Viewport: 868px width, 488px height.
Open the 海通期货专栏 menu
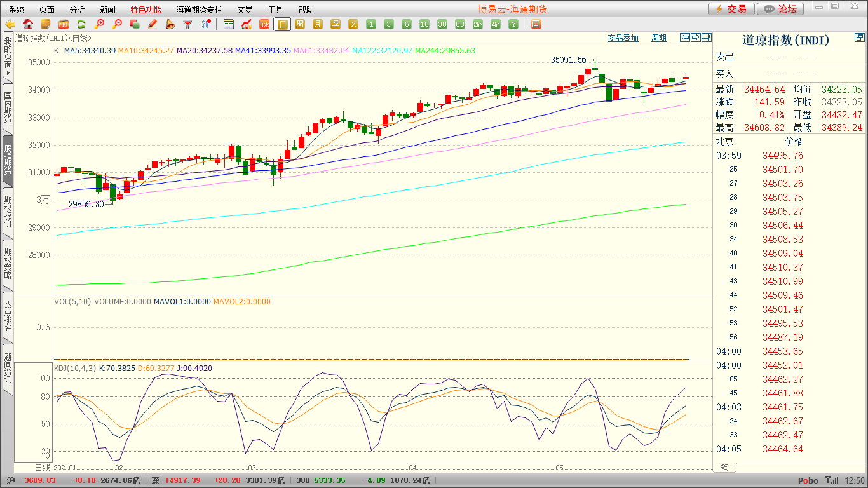pos(200,10)
